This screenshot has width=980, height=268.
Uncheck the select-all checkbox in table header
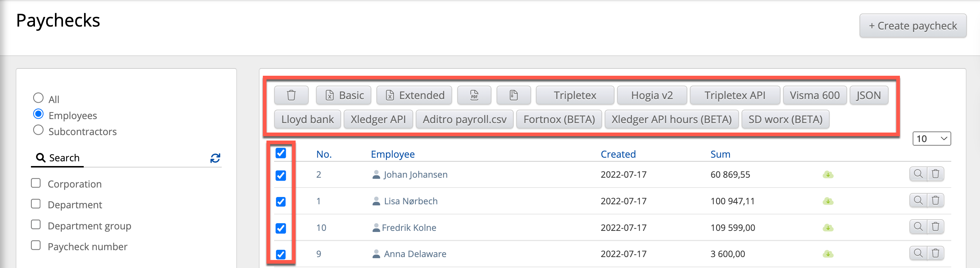281,153
